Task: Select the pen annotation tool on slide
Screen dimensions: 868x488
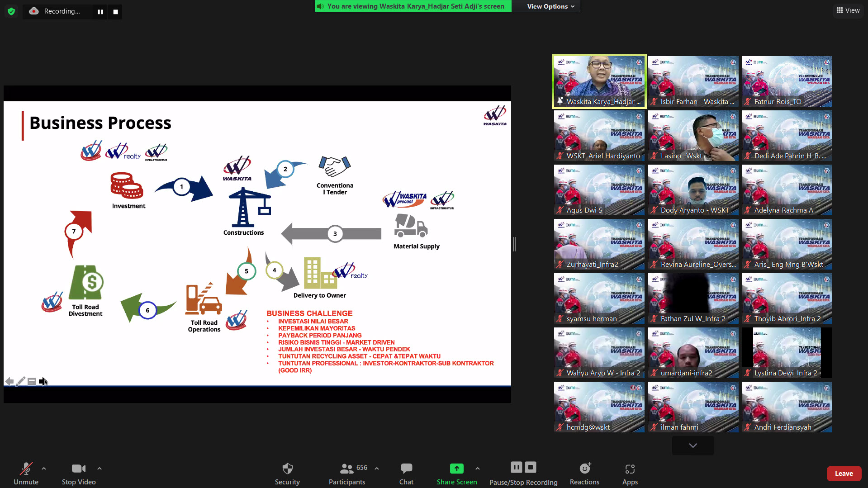Action: click(20, 381)
